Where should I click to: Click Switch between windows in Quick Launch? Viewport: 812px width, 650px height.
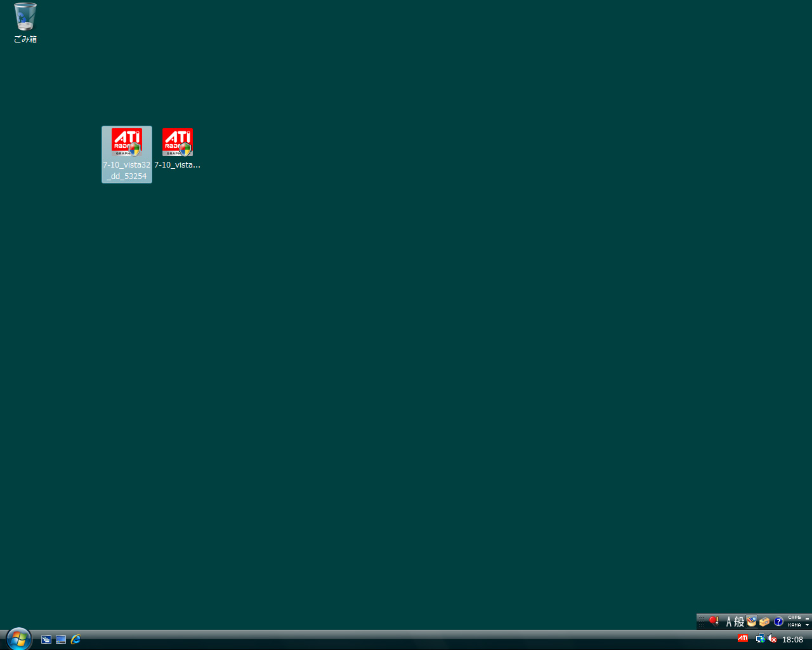click(46, 639)
